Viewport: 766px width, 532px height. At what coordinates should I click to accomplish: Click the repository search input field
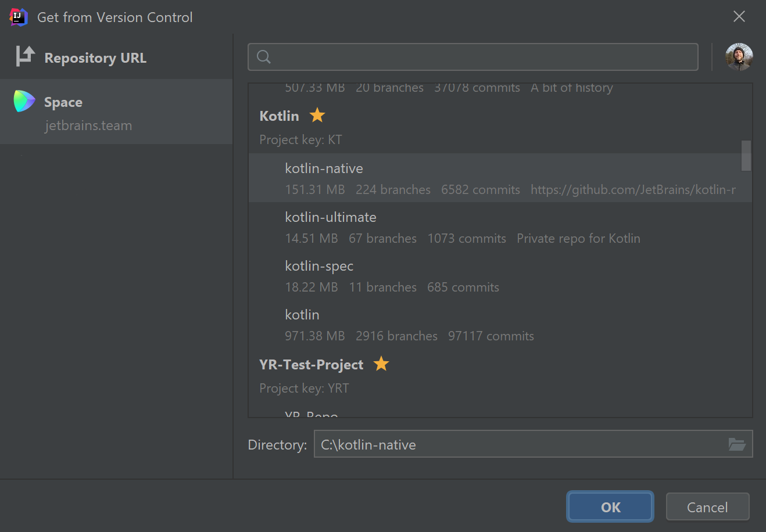(482, 57)
